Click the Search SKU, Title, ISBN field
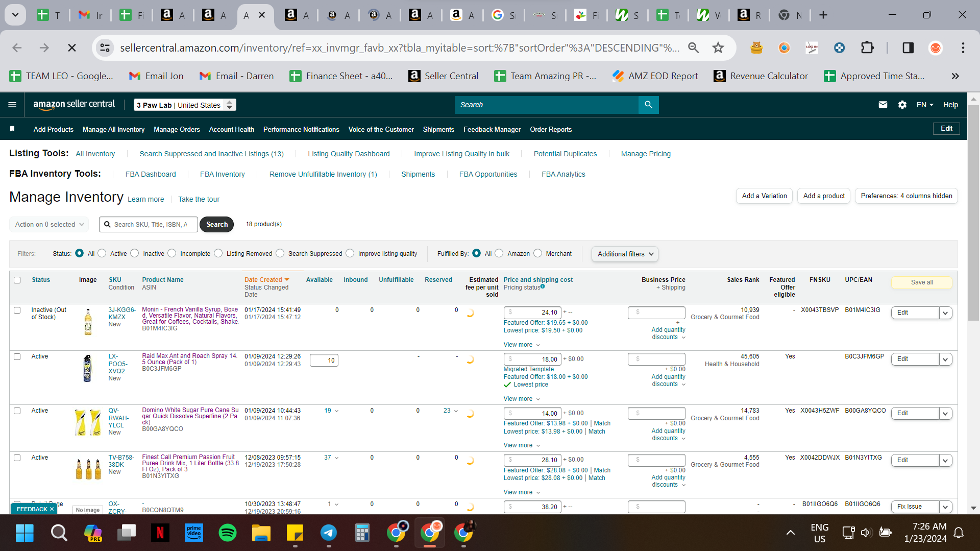980x551 pixels. click(148, 224)
